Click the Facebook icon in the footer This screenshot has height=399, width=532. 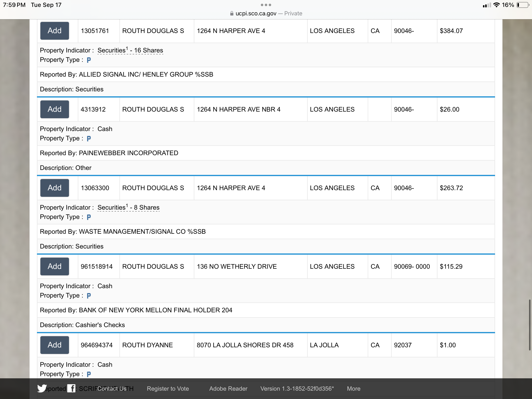tap(71, 388)
